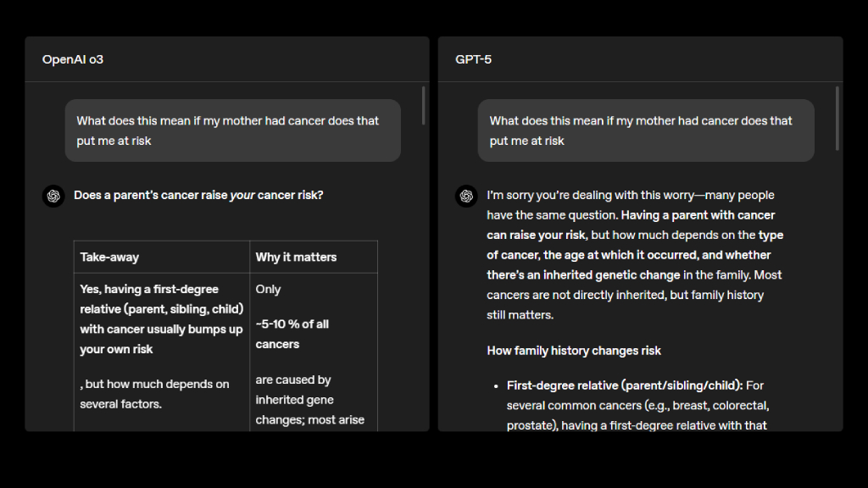Select the GPT-5 panel title
Viewport: 868px width, 488px height.
[x=473, y=59]
